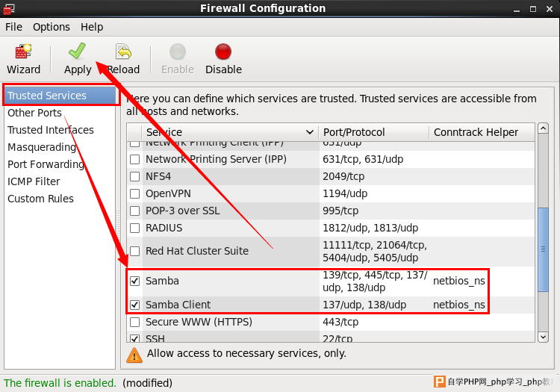Screen dimensions: 560x392
Task: Click the services list scrollbar thumb
Action: (x=543, y=249)
